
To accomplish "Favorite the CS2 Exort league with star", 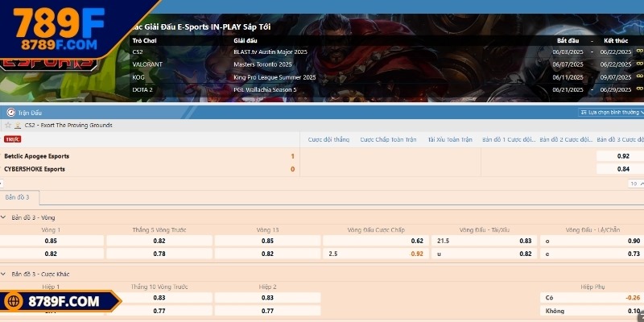I will point(8,126).
